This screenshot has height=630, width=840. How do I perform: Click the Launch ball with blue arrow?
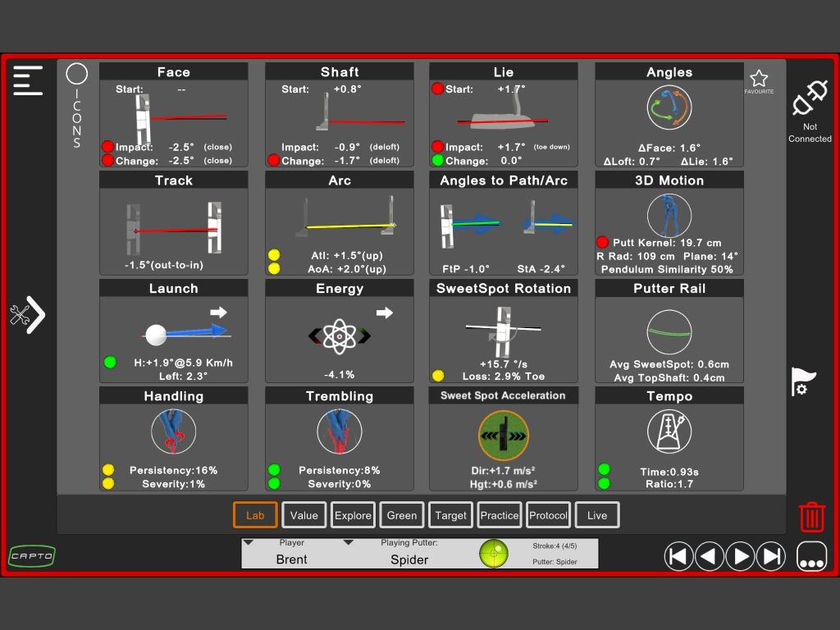(x=185, y=335)
